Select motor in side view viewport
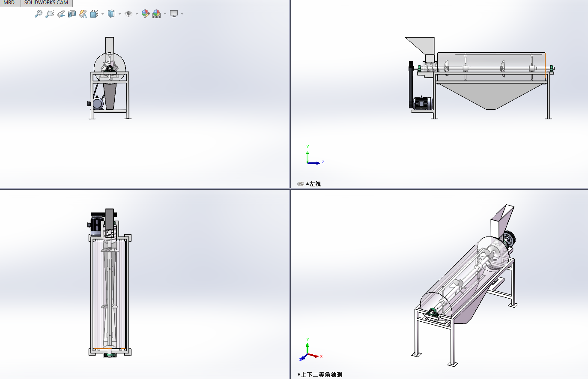588x380 pixels. pyautogui.click(x=423, y=103)
